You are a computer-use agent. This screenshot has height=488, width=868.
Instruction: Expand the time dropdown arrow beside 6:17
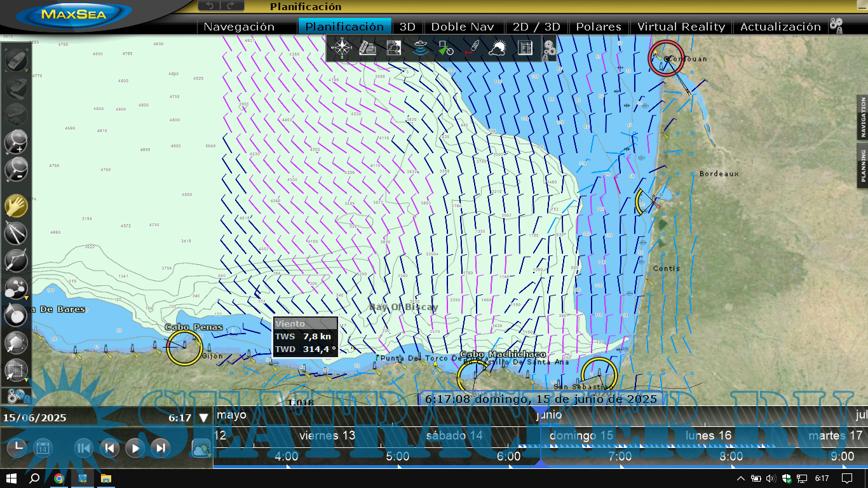203,418
